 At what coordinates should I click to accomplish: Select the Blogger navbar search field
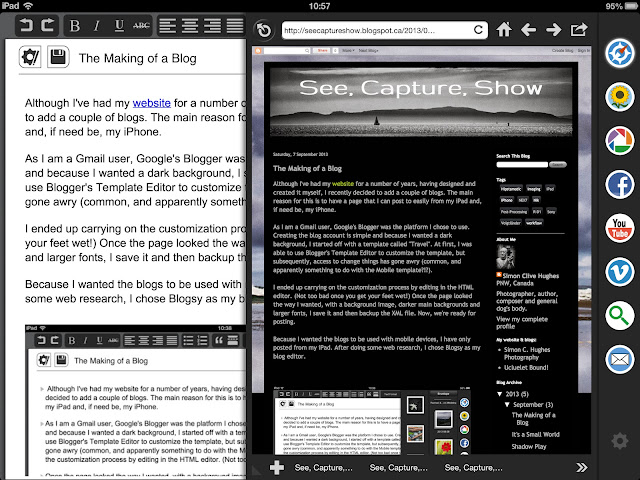point(287,51)
